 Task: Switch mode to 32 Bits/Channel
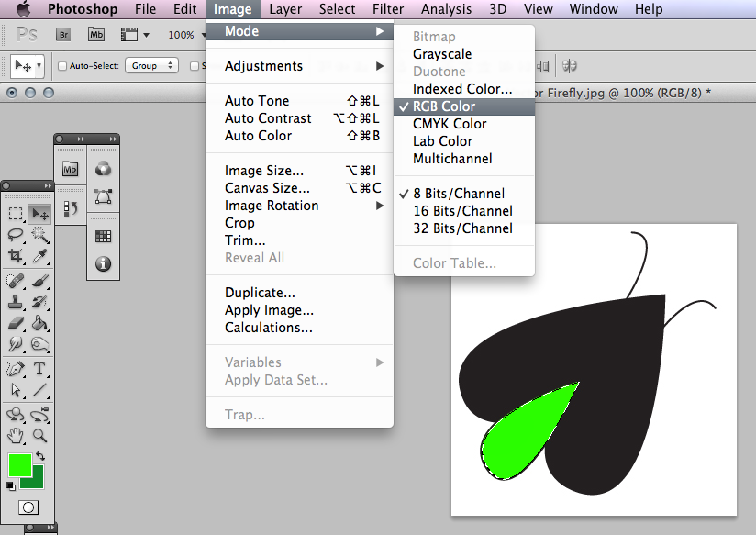pos(462,228)
